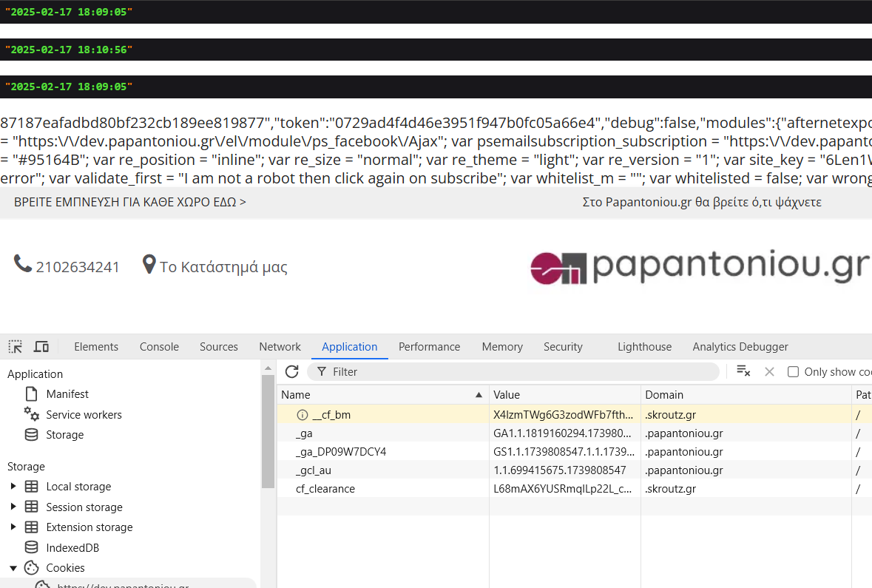Open the Elements tab

(96, 347)
